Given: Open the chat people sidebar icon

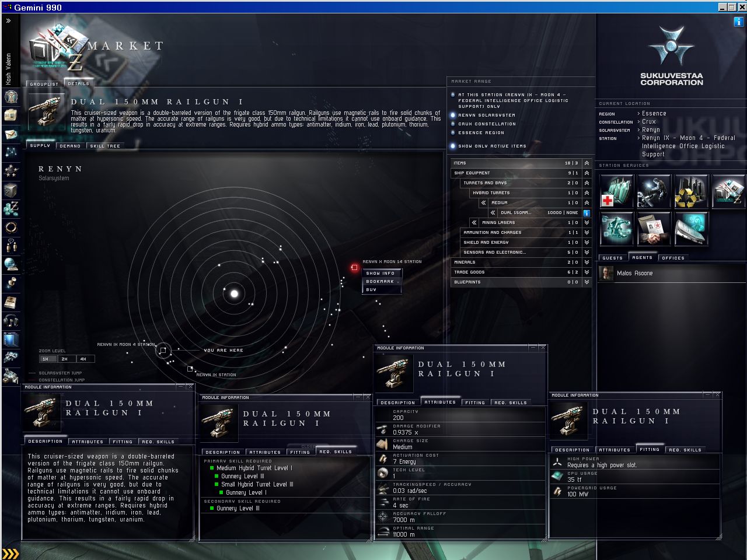Looking at the screenshot, I should (11, 246).
